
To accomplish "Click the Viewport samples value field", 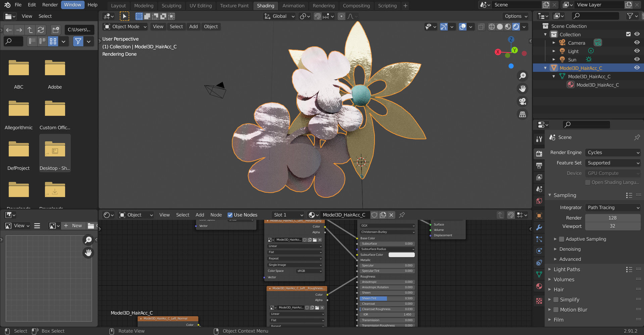I will [x=612, y=226].
